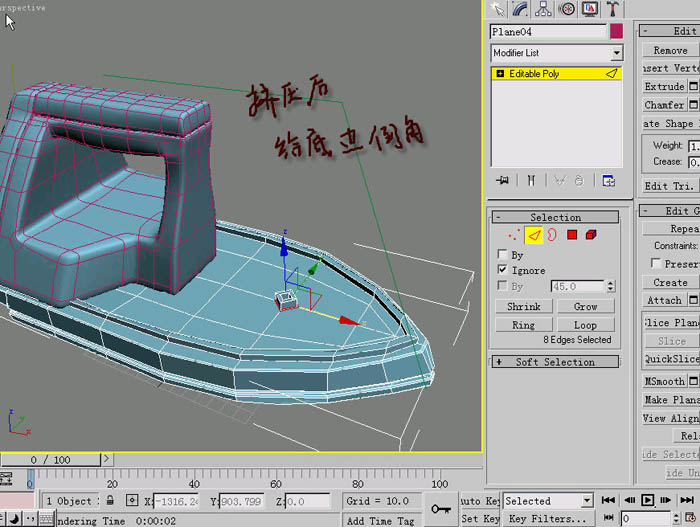The width and height of the screenshot is (700, 527).
Task: Click the Grow selection button
Action: click(585, 306)
